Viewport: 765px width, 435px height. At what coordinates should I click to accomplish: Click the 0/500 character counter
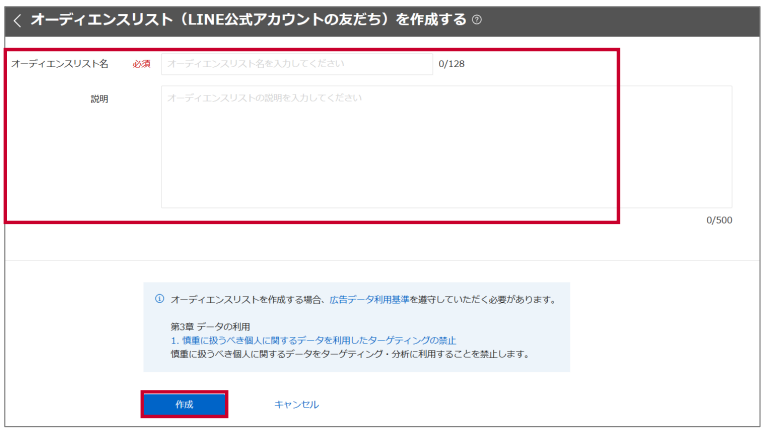[718, 220]
